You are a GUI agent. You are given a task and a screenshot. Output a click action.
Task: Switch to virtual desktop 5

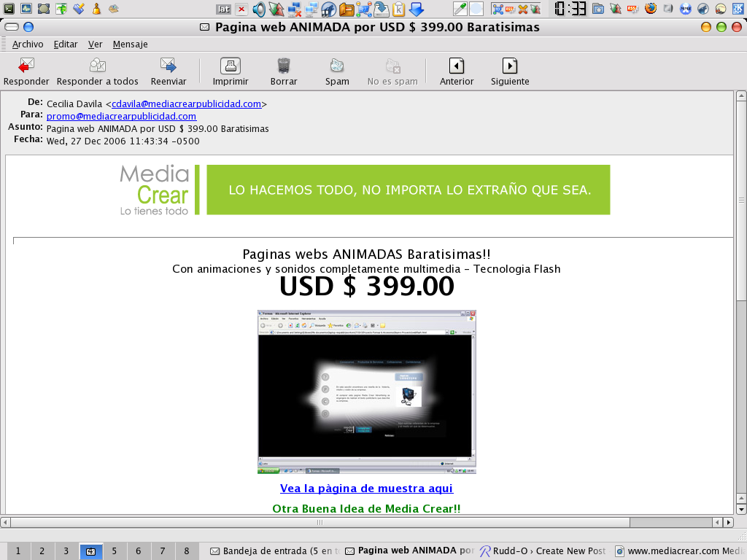pos(114,551)
